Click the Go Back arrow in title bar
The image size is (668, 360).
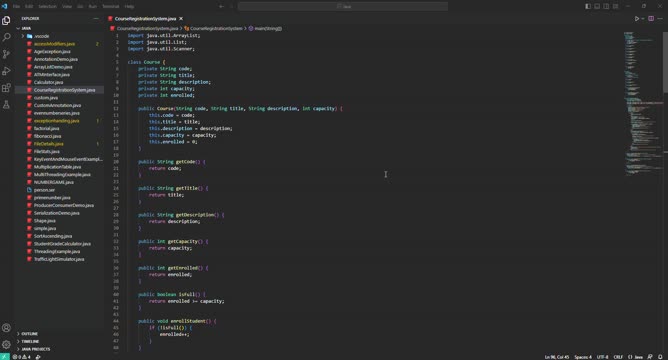click(x=221, y=6)
